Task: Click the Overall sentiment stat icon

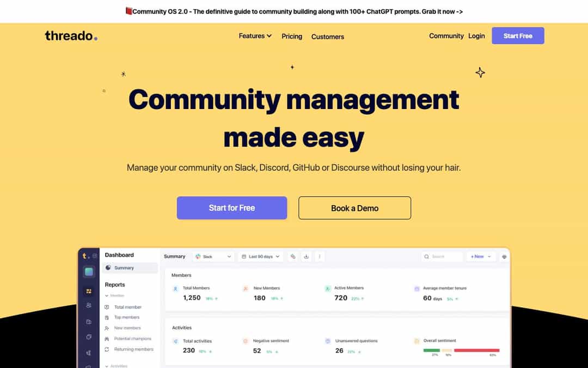Action: [x=416, y=341]
